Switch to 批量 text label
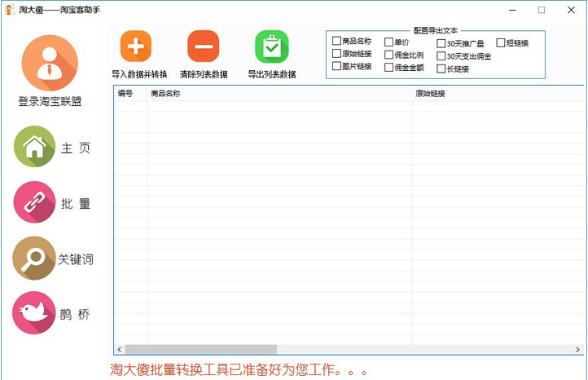This screenshot has height=380, width=588. (x=76, y=204)
